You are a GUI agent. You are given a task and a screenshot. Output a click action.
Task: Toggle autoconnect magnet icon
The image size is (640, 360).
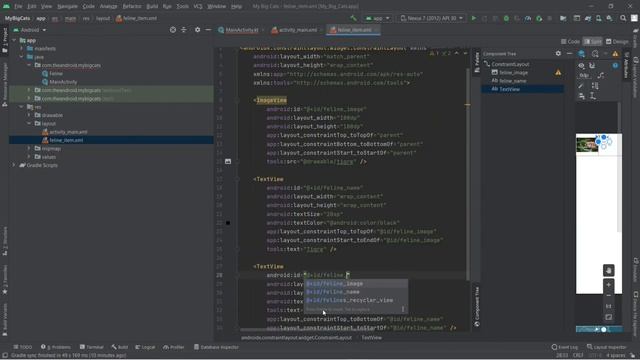click(x=592, y=65)
